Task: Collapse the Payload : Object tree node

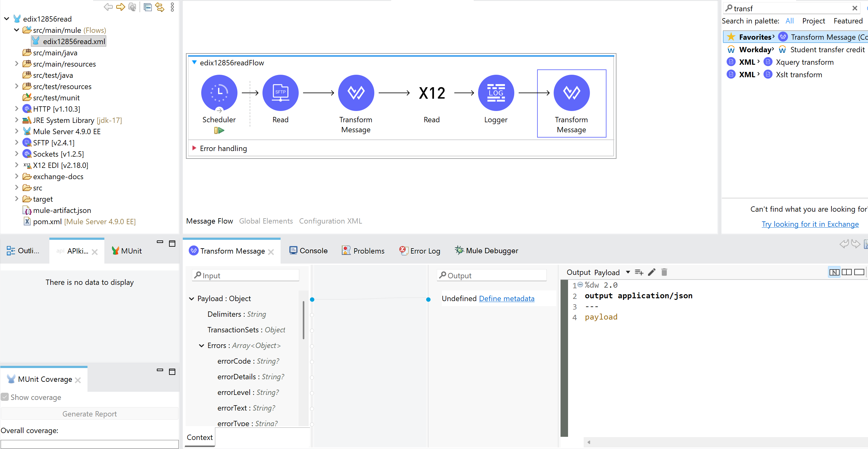Action: [192, 298]
